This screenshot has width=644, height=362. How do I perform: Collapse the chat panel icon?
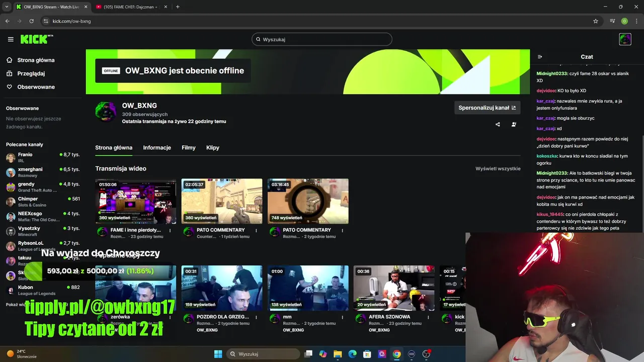pos(540,57)
